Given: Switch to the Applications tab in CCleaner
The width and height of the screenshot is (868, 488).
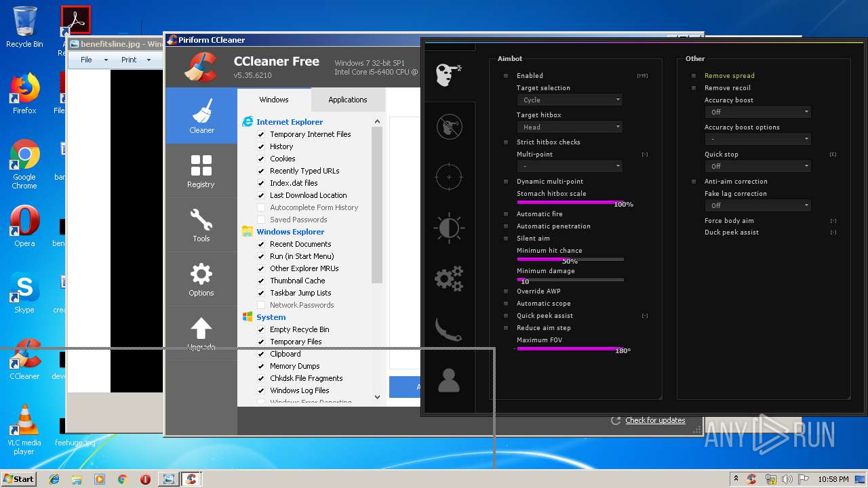Looking at the screenshot, I should click(348, 100).
